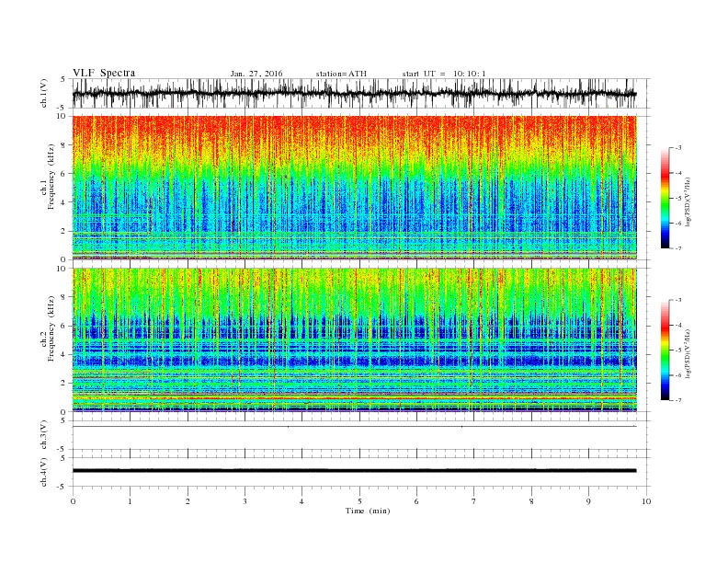Click the ch.4 voltage trace band

click(354, 471)
